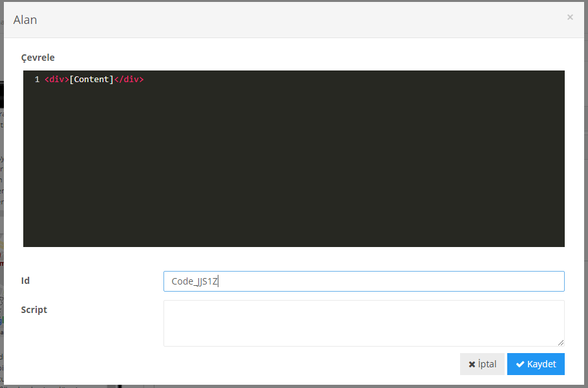Click the white space between the editor and Id field
The width and height of the screenshot is (588, 388).
293,259
